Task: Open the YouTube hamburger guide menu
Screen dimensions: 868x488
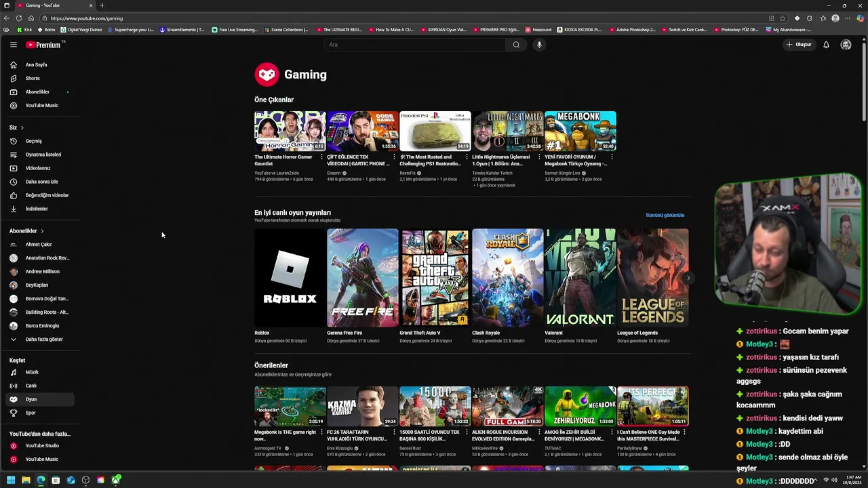Action: pyautogui.click(x=13, y=45)
